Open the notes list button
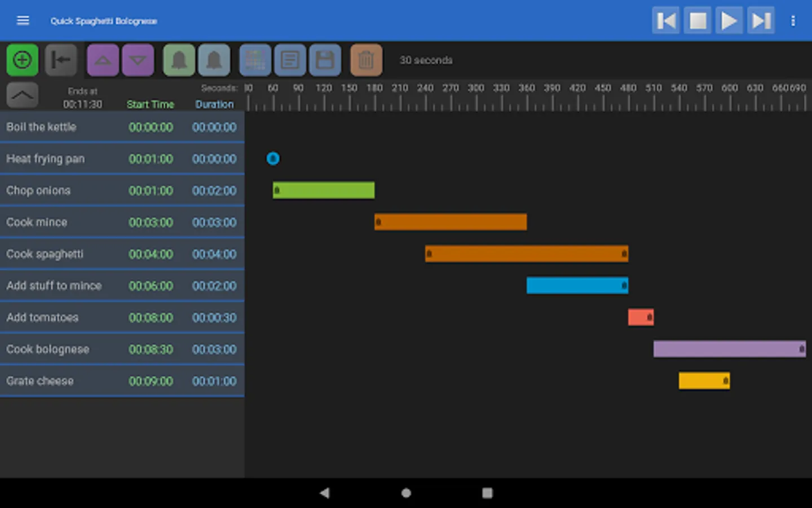The image size is (812, 508). (290, 60)
